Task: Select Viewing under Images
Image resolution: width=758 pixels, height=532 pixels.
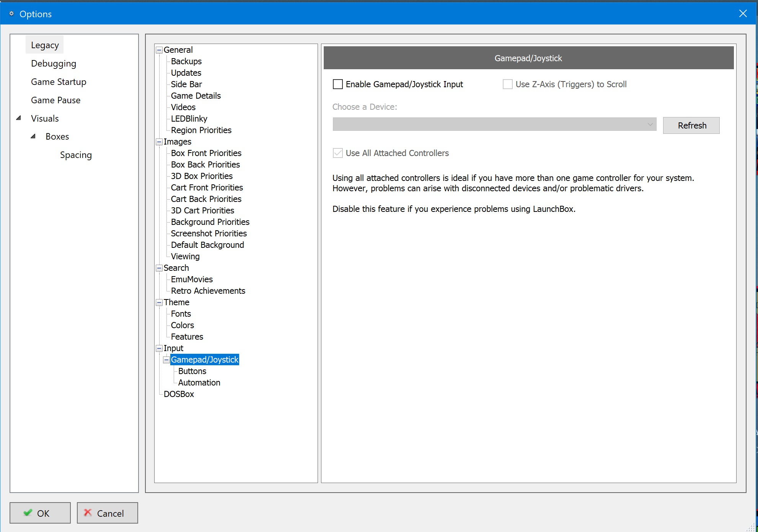Action: (x=185, y=256)
